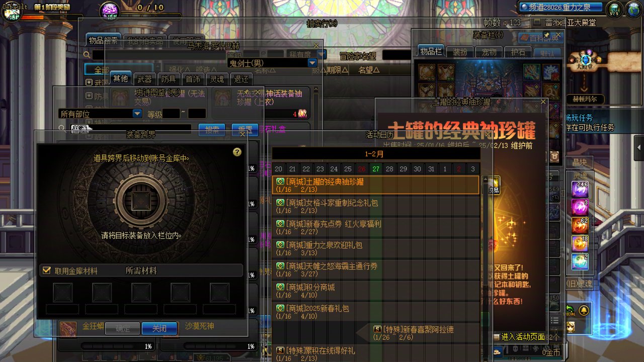The height and width of the screenshot is (362, 644).
Task: Click date 27 in the activity calendar
Action: 375,169
